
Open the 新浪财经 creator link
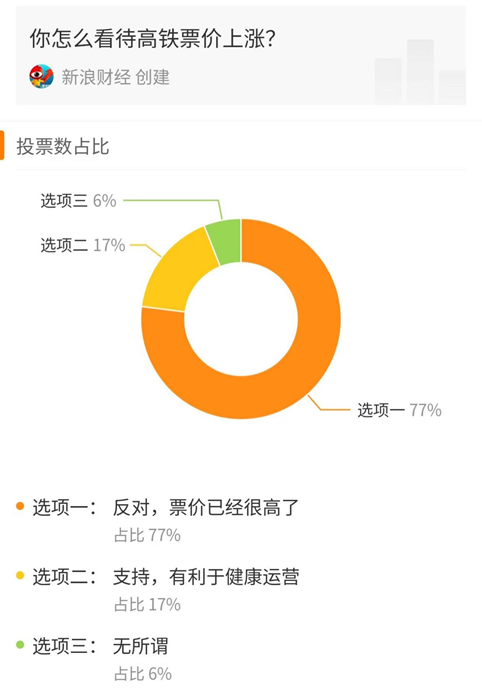[116, 77]
